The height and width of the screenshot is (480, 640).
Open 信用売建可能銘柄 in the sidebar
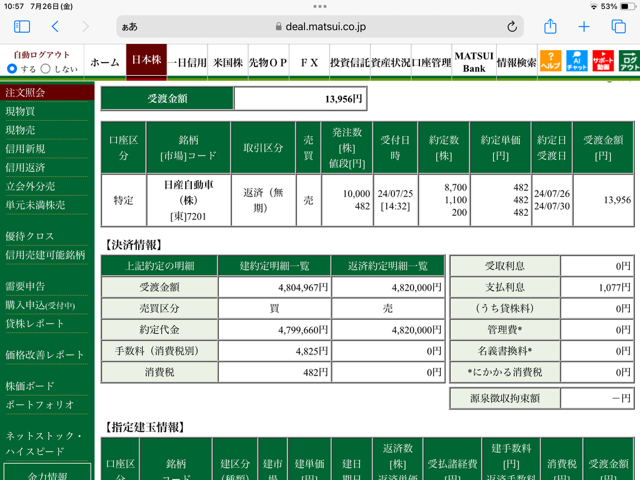coord(45,255)
